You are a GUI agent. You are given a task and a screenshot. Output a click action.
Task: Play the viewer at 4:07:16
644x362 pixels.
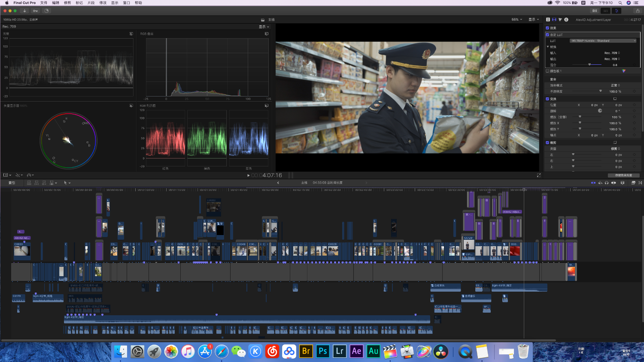[x=249, y=175]
